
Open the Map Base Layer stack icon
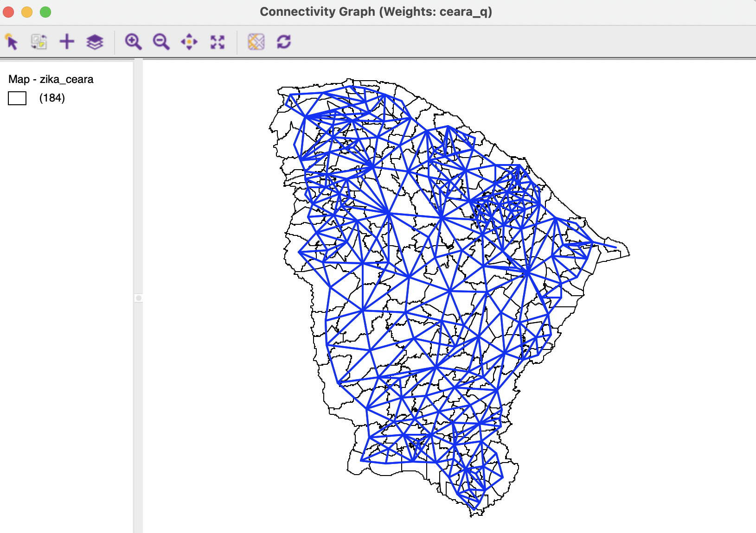click(x=95, y=42)
